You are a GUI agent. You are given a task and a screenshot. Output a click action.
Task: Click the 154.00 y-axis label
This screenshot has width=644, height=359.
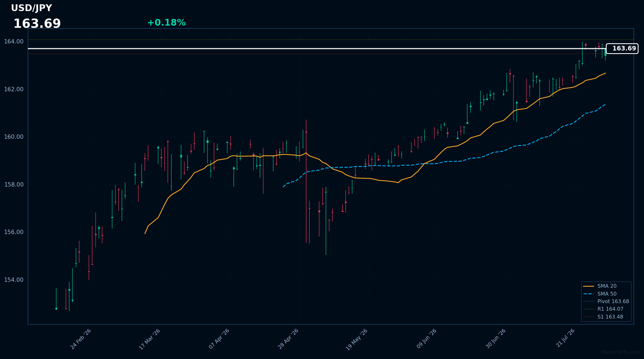click(x=14, y=280)
